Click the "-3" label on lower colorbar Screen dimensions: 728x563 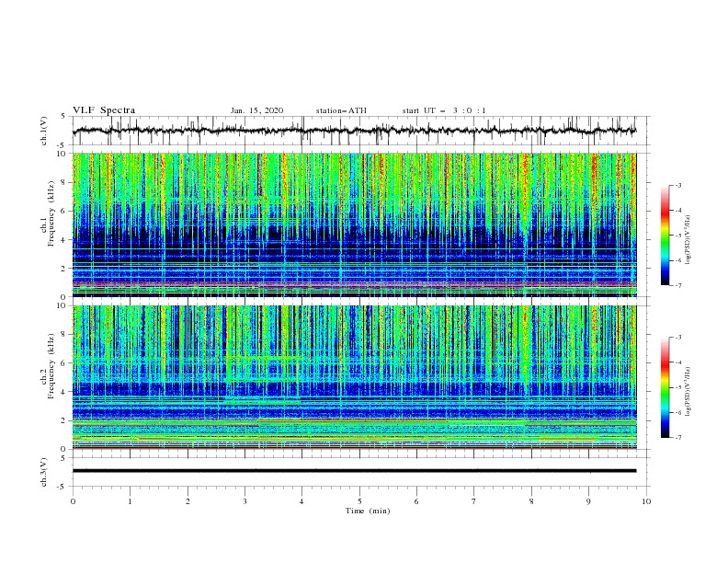point(677,338)
